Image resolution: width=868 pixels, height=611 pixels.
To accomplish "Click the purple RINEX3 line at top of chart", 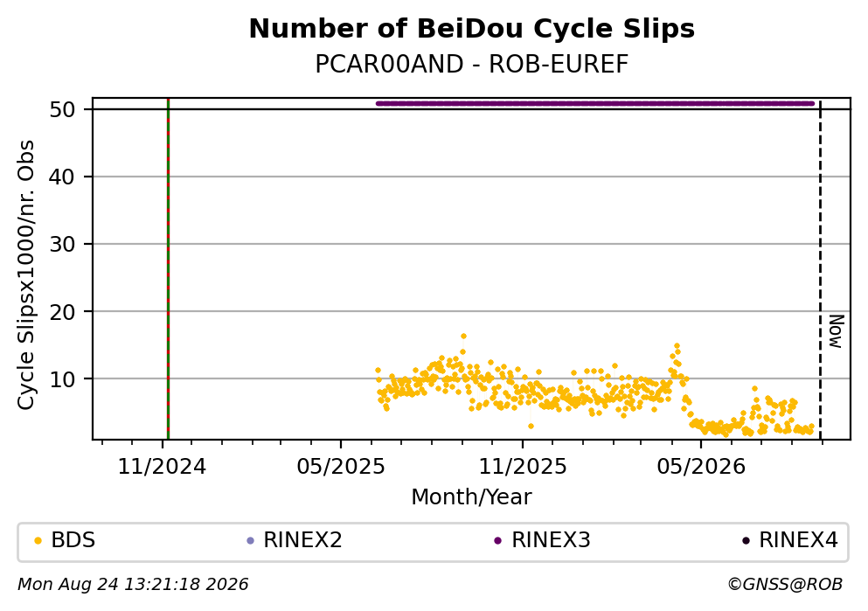I will [595, 103].
